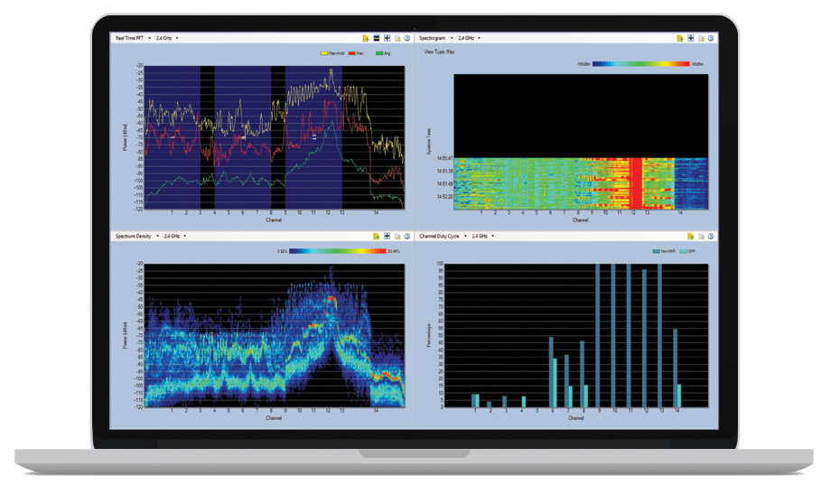Viewport: 840px width, 504px height.
Task: Click the expand icon in Spectrum Density panel
Action: tap(387, 236)
